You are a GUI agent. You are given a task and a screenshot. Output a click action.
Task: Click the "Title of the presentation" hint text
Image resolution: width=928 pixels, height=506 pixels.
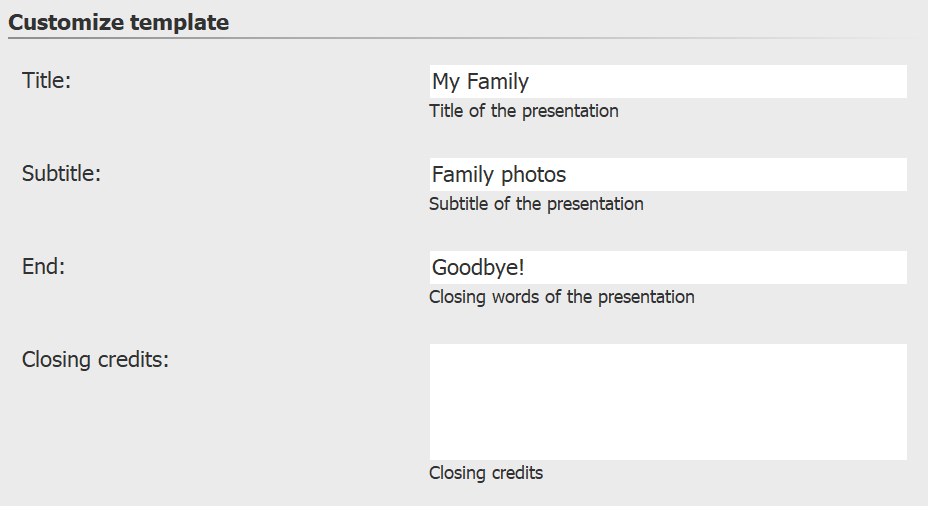click(x=524, y=111)
